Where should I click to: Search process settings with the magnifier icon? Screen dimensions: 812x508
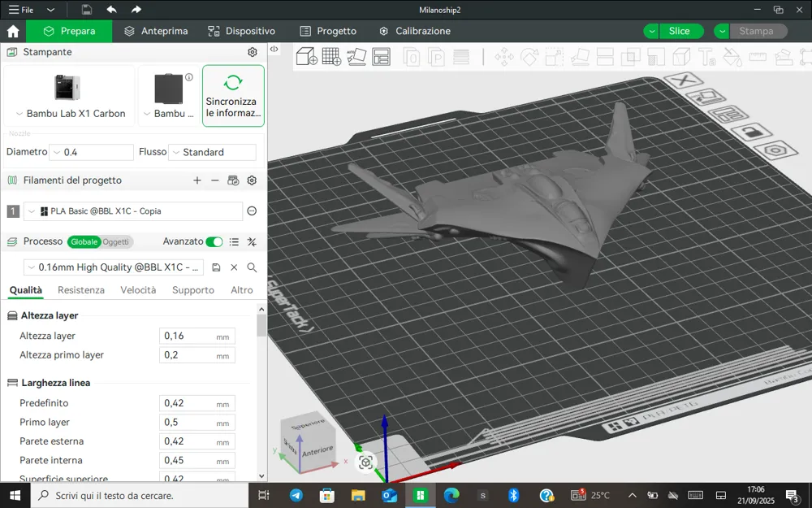[252, 267]
